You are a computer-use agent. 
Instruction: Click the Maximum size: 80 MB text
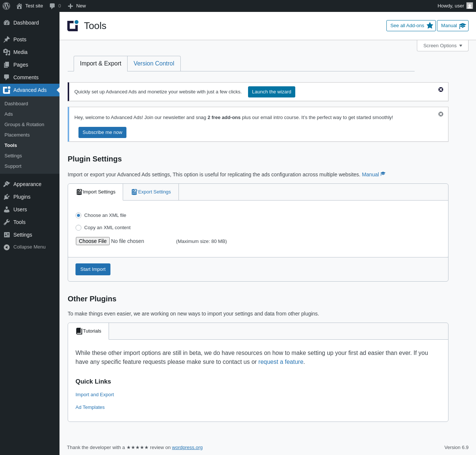202,241
